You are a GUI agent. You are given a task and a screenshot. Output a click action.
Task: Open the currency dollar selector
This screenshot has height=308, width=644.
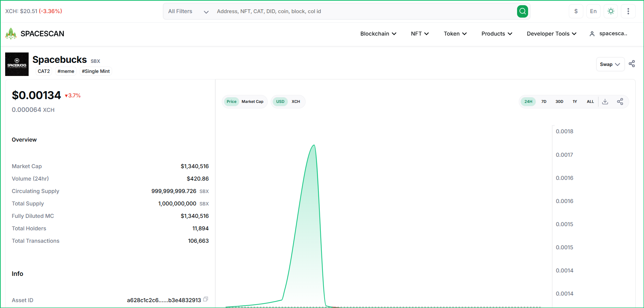(576, 11)
